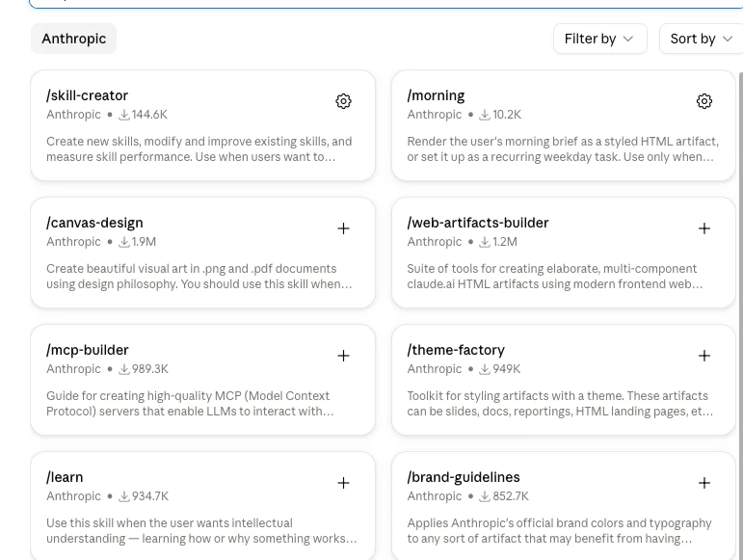Select the Anthropic filter chip
743x560 pixels.
pyautogui.click(x=74, y=39)
